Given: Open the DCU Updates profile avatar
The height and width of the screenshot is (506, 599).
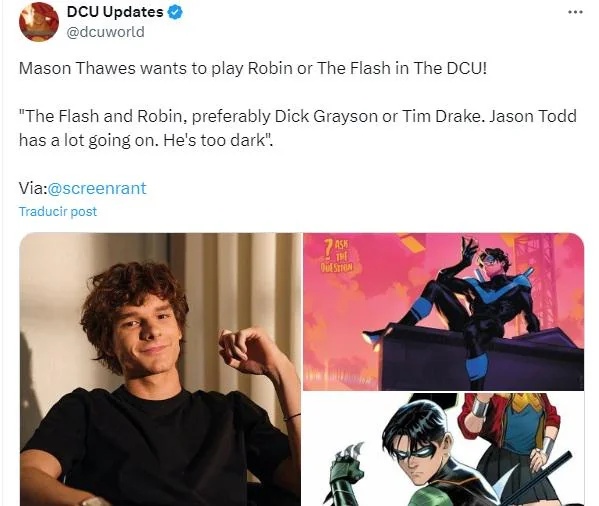Looking at the screenshot, I should (39, 21).
